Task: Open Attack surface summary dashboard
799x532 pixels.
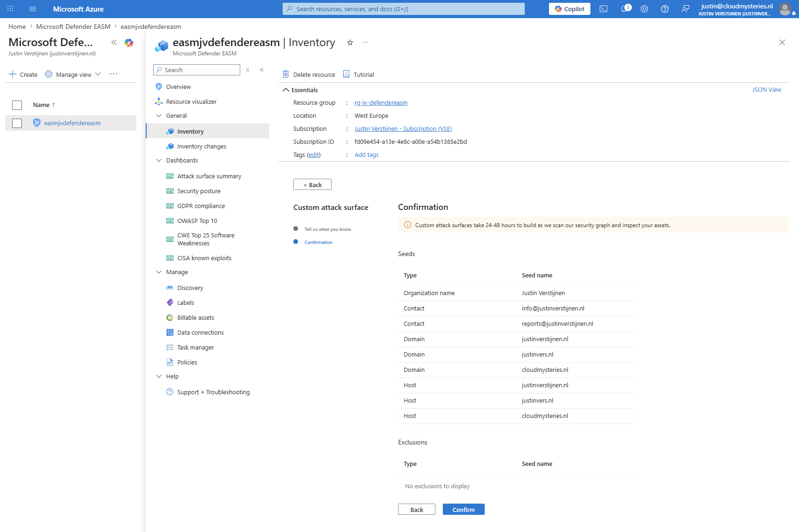Action: (x=209, y=176)
